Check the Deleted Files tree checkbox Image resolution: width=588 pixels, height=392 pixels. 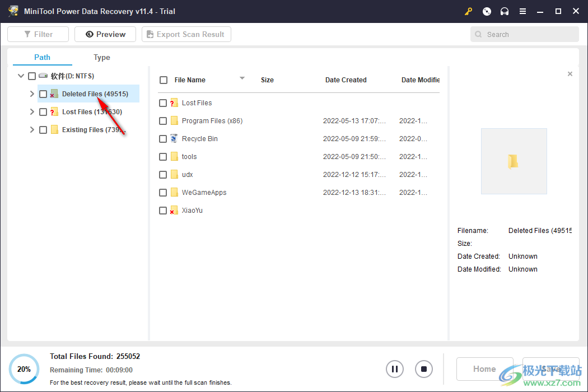43,94
